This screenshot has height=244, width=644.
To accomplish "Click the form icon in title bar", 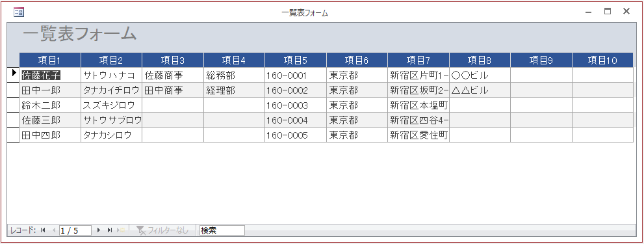I will point(19,12).
